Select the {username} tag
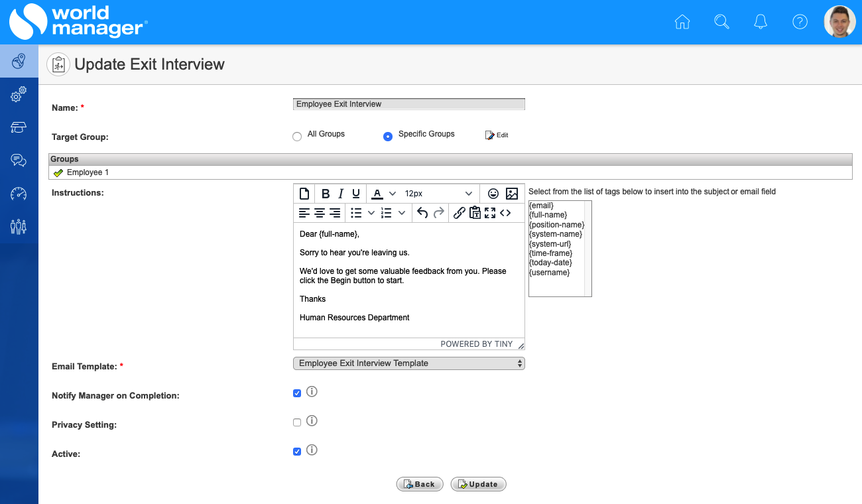 [x=549, y=273]
